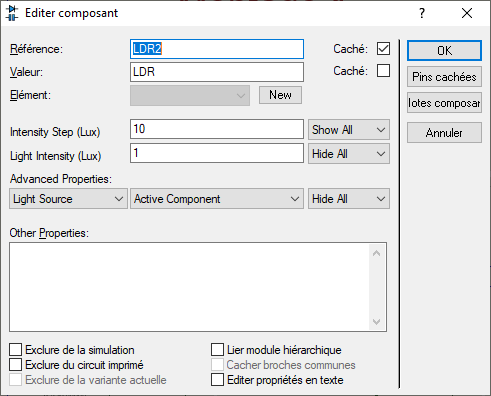Image resolution: width=491 pixels, height=396 pixels.
Task: Click the New element button
Action: click(280, 95)
